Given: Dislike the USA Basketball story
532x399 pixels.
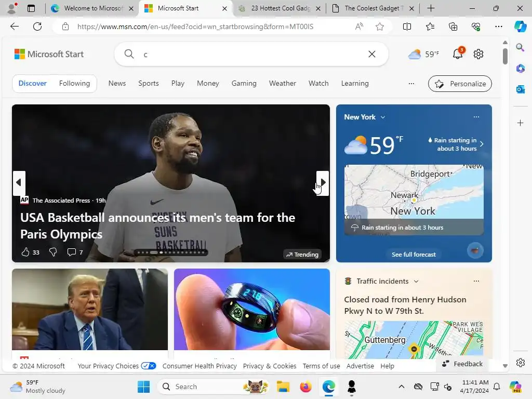Looking at the screenshot, I should (53, 252).
